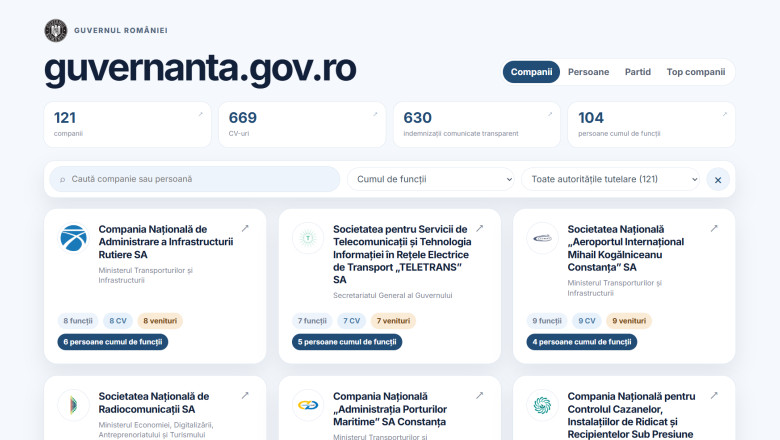780x440 pixels.
Task: Click the 7 funcții badge
Action: (312, 321)
